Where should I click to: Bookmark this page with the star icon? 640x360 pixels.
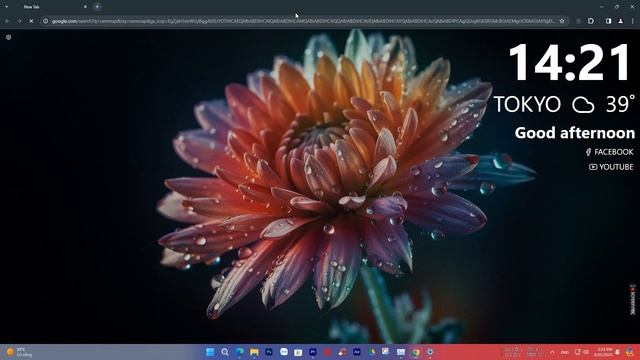click(562, 21)
